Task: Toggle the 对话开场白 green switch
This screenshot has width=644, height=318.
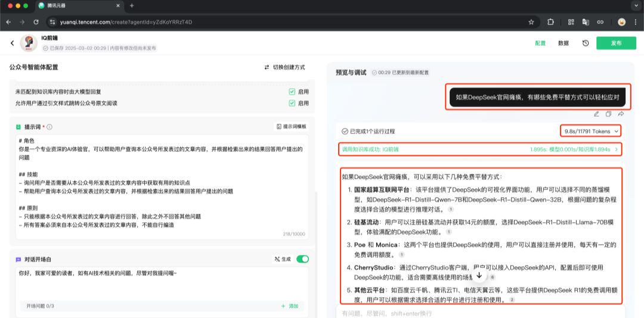Action: coord(302,259)
